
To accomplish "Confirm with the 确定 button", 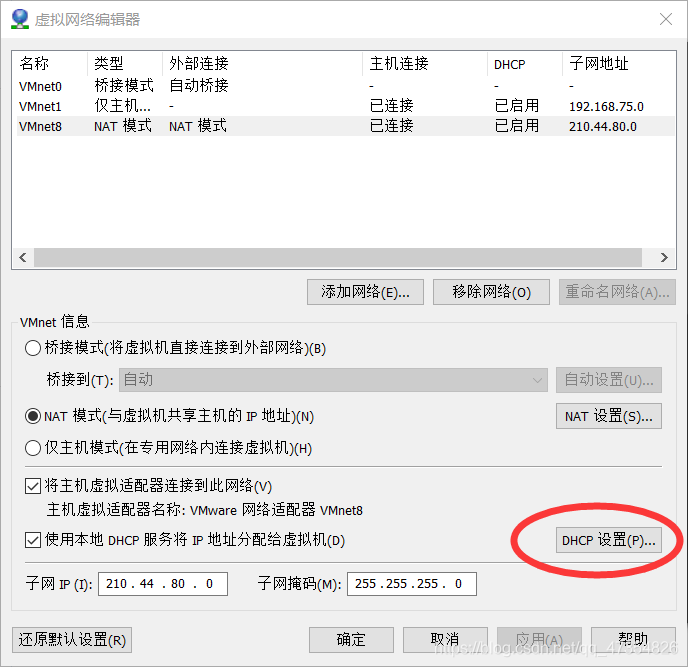I will pyautogui.click(x=351, y=640).
